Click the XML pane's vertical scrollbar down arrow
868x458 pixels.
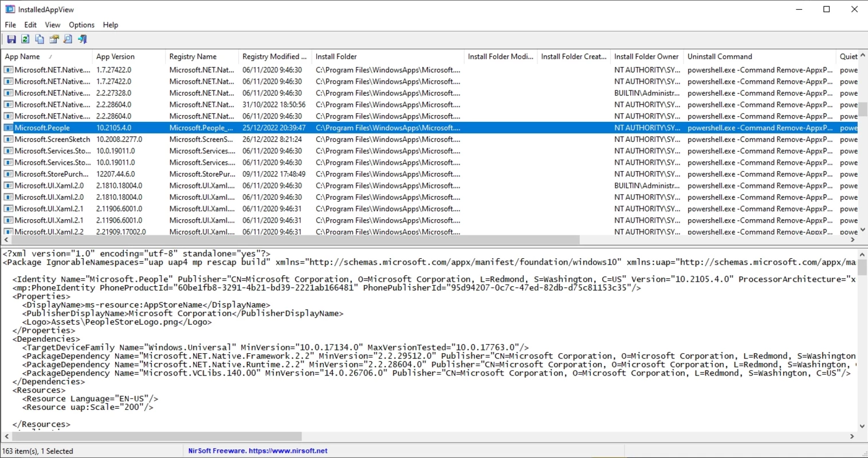click(862, 427)
